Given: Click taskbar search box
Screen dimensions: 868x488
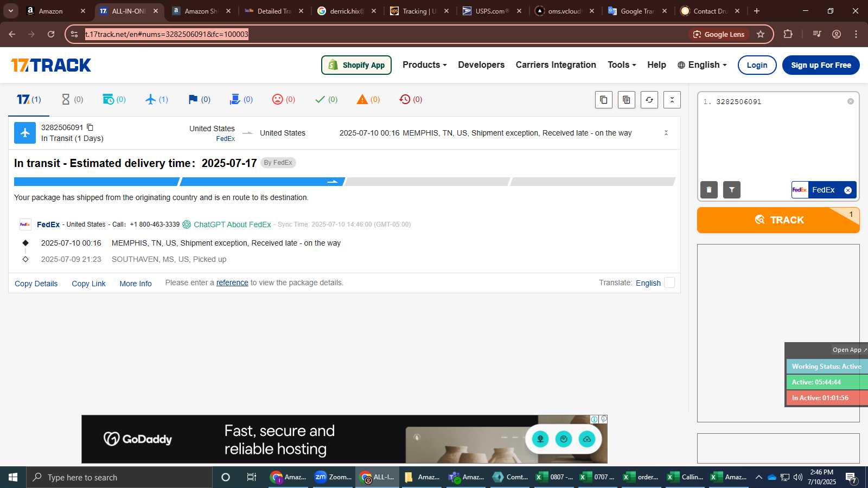Looking at the screenshot, I should [x=119, y=477].
